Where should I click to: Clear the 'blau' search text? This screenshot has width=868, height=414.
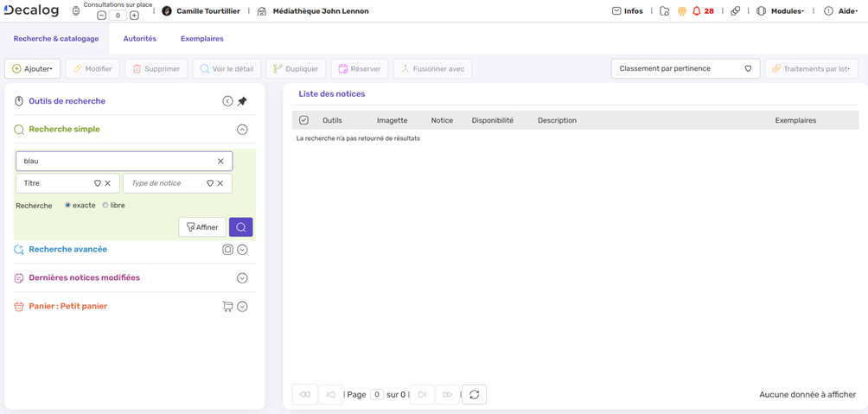[x=220, y=161]
